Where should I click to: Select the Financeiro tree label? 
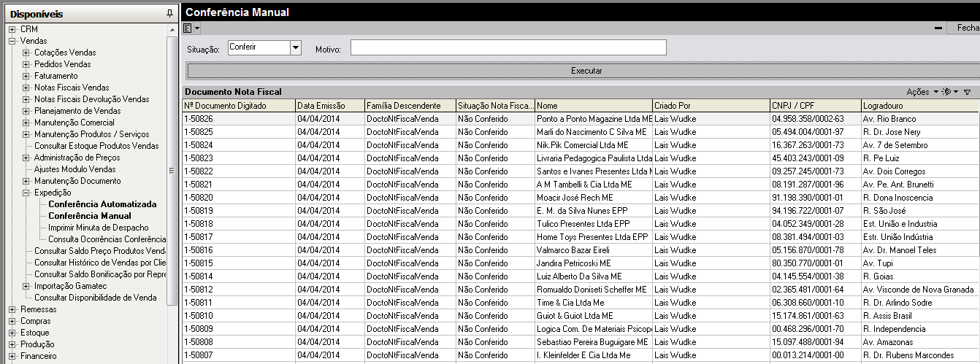tap(38, 356)
